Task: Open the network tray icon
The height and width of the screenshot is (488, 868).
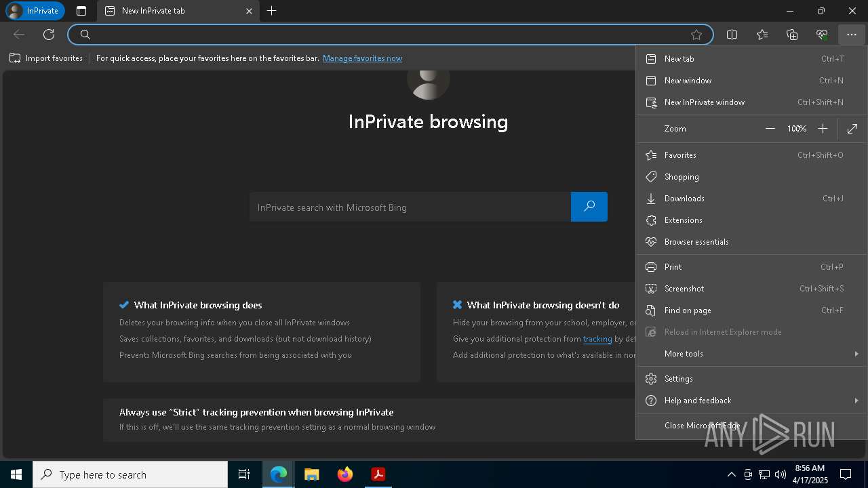Action: click(764, 474)
